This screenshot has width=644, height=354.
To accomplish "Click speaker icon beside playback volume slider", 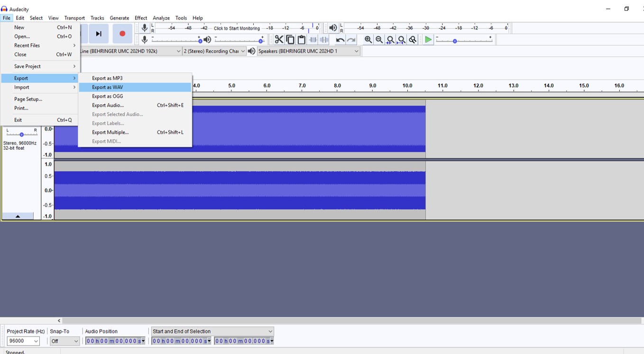I will pyautogui.click(x=207, y=40).
